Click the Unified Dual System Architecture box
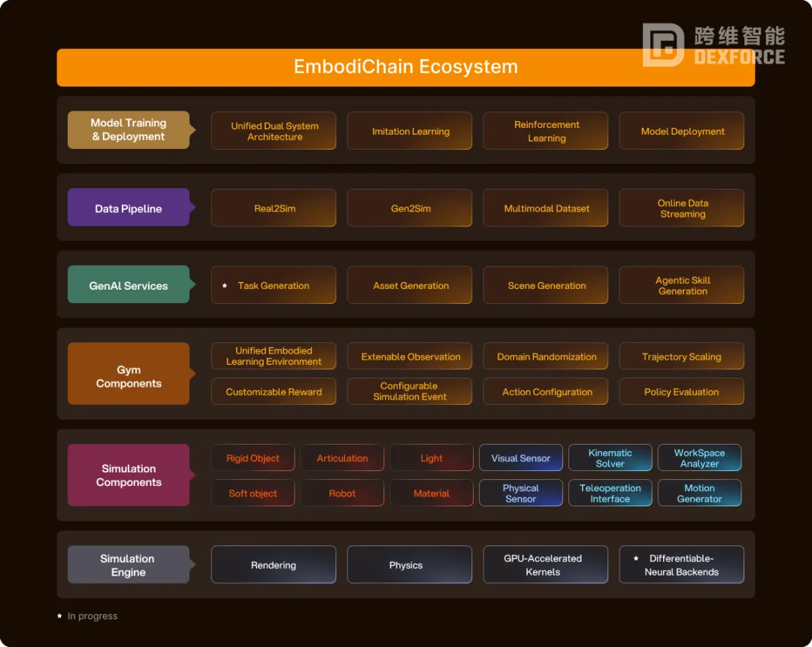 [274, 131]
